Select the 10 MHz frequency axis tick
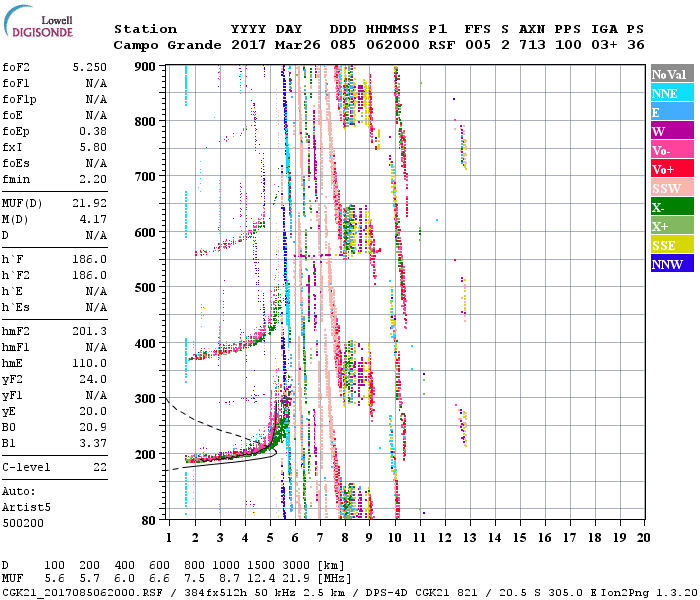Image resolution: width=700 pixels, height=600 pixels. click(x=396, y=538)
